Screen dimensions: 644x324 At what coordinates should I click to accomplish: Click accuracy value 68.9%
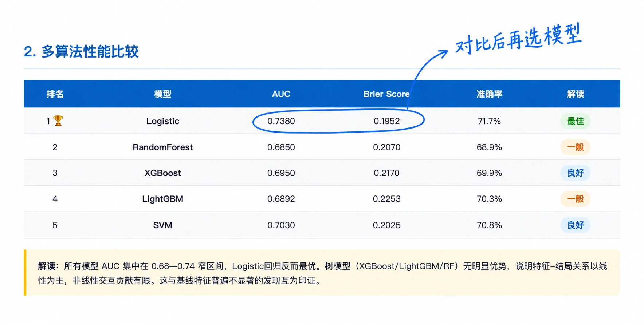[x=489, y=147]
